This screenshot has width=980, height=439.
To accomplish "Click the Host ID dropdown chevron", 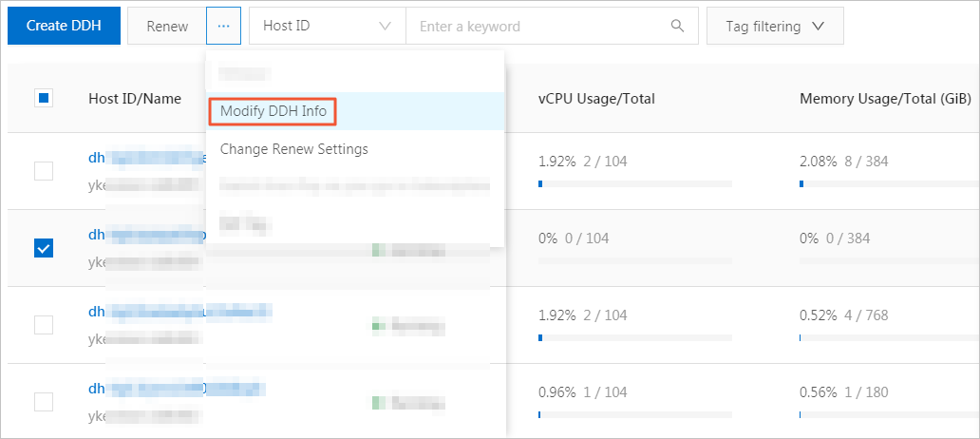I will (385, 26).
